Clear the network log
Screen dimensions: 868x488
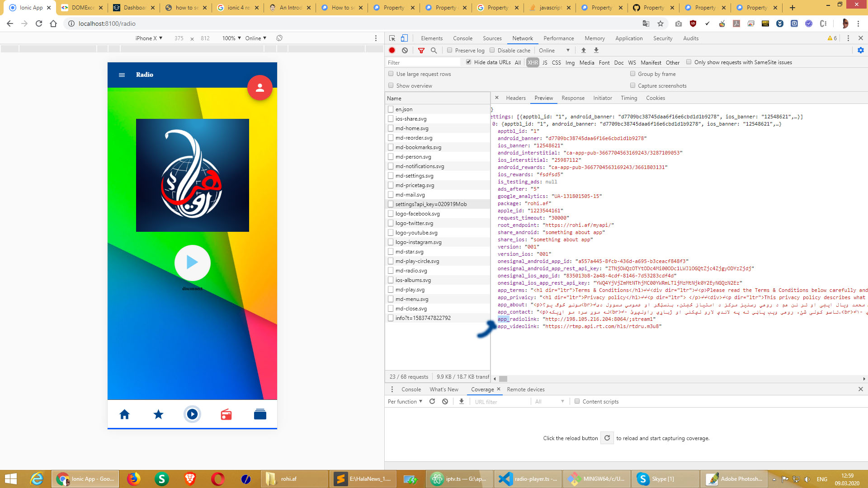tap(405, 51)
